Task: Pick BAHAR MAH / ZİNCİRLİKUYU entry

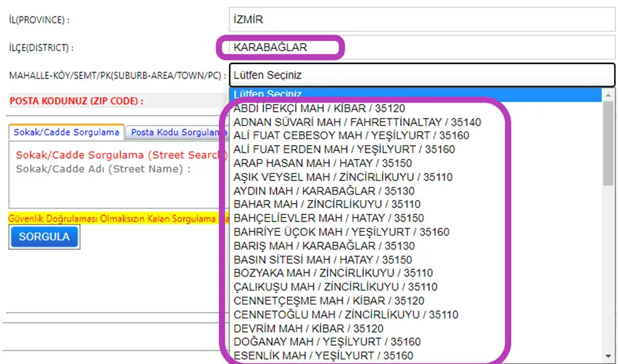Action: click(327, 205)
